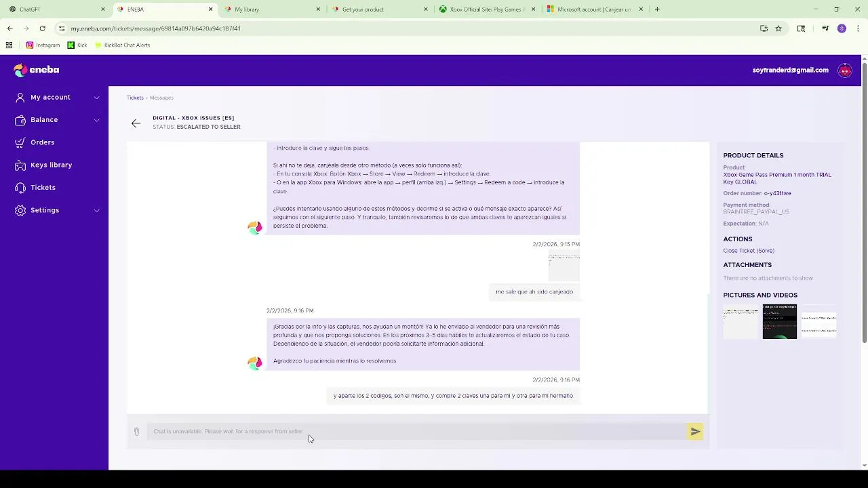This screenshot has height=488, width=868.
Task: Click the Settings gear icon in sidebar
Action: pos(20,210)
